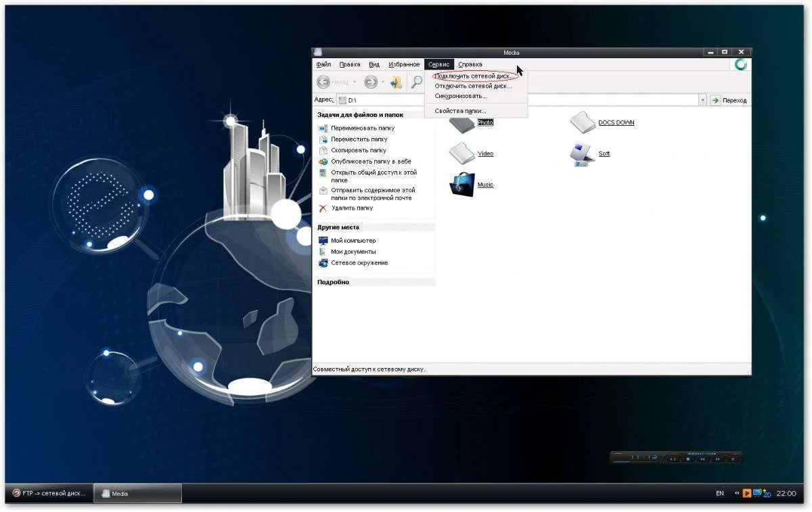This screenshot has height=512, width=812.
Task: Open the Forward button history dropdown arrow
Action: click(x=383, y=83)
